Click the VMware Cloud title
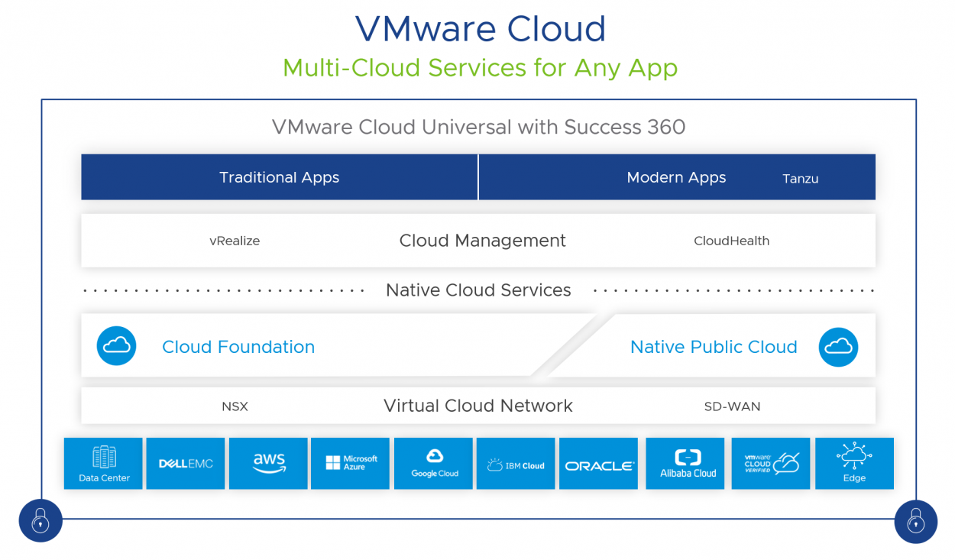Viewport: 955px width, 560px height. pyautogui.click(x=481, y=29)
